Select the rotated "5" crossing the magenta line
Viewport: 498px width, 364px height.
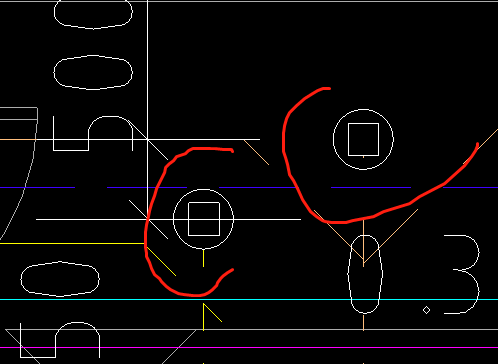tap(60, 340)
